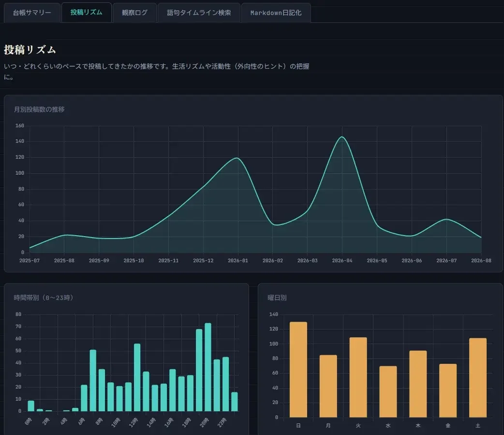
Task: Click the 日 label under weekday chart
Action: coord(298,425)
